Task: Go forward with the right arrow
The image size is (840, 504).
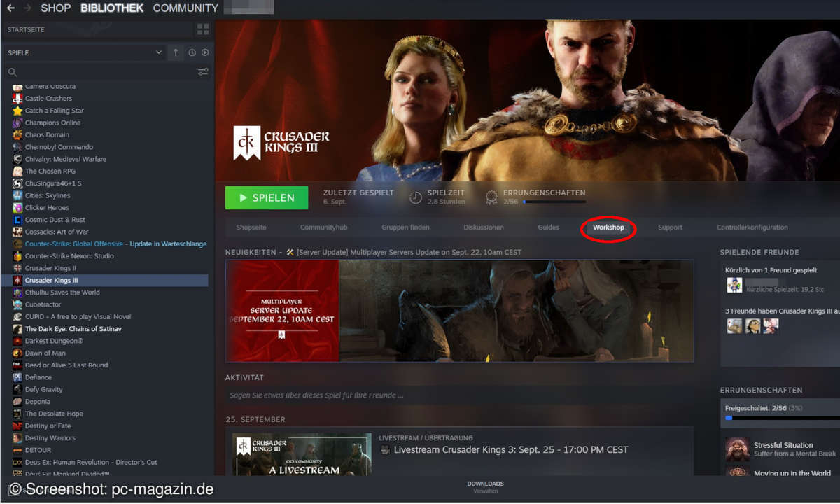Action: coord(28,8)
